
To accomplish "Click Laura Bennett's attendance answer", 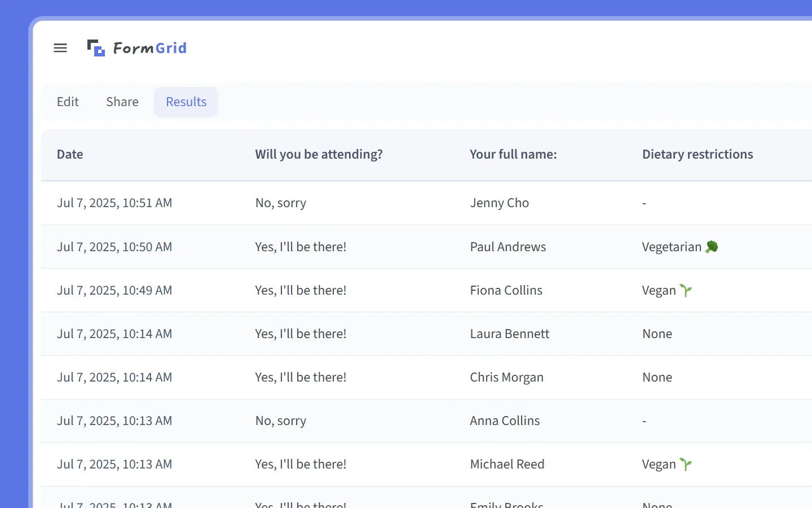I will tap(301, 334).
